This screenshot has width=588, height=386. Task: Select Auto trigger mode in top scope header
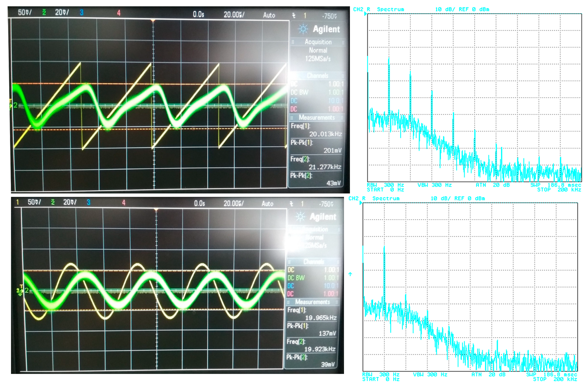point(269,15)
